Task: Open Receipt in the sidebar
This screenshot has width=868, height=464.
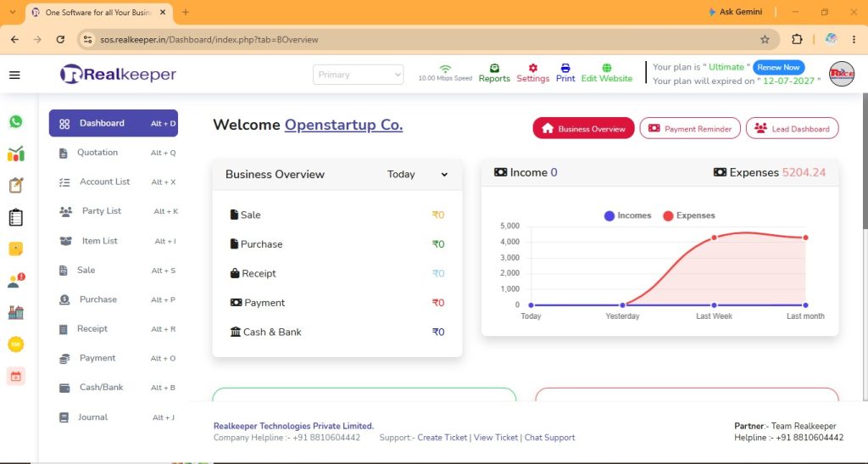Action: [x=114, y=329]
